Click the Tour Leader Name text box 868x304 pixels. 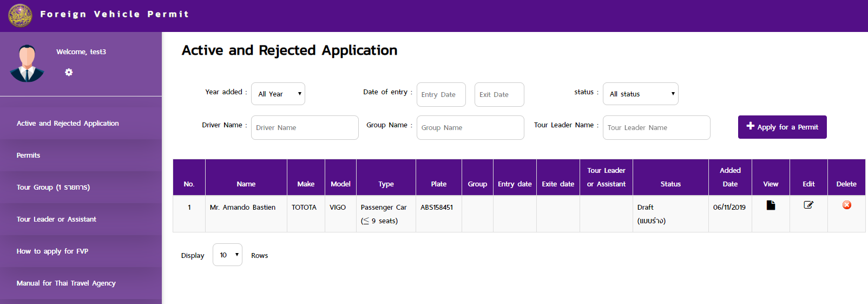pos(656,127)
